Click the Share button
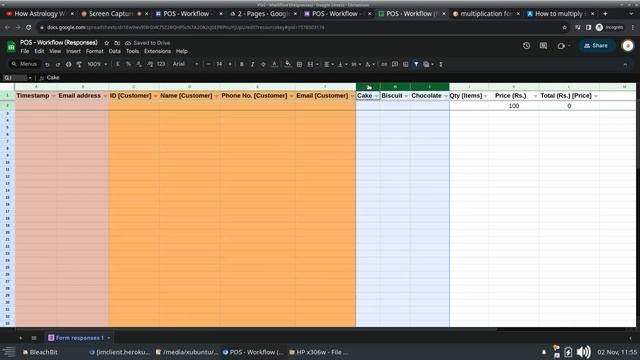Image resolution: width=640 pixels, height=360 pixels. point(596,46)
